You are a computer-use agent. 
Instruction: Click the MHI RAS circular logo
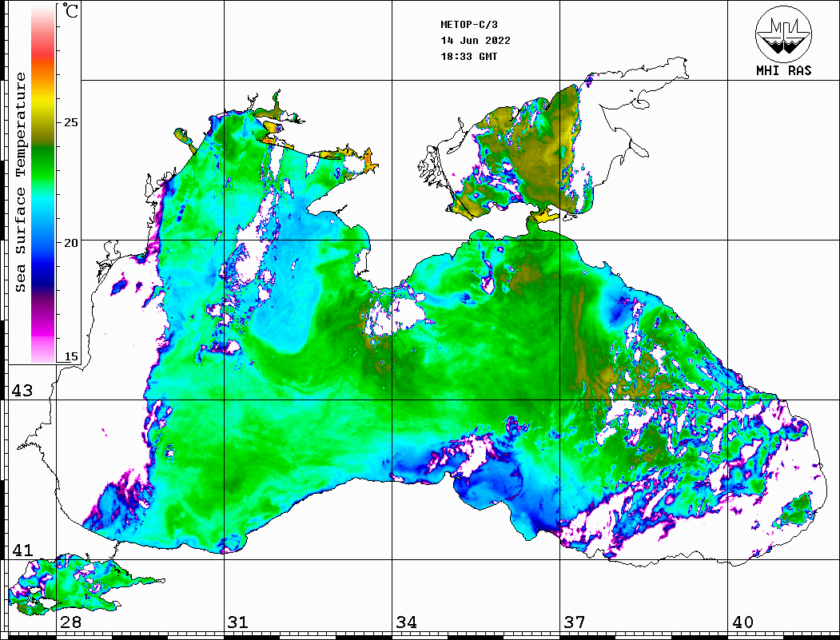tap(783, 34)
